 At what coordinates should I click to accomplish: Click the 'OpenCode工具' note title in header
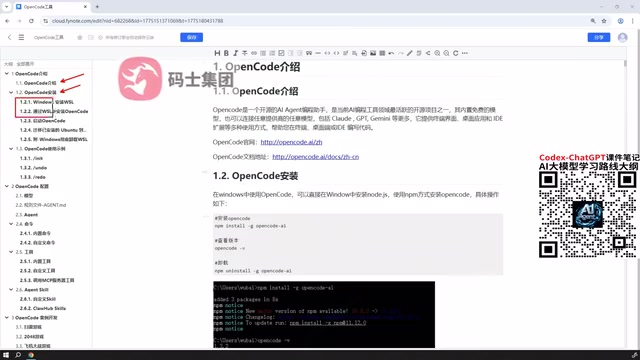coord(49,37)
